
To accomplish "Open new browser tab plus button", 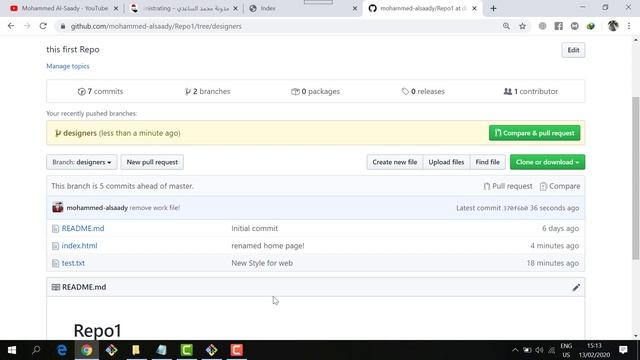I will [x=493, y=8].
